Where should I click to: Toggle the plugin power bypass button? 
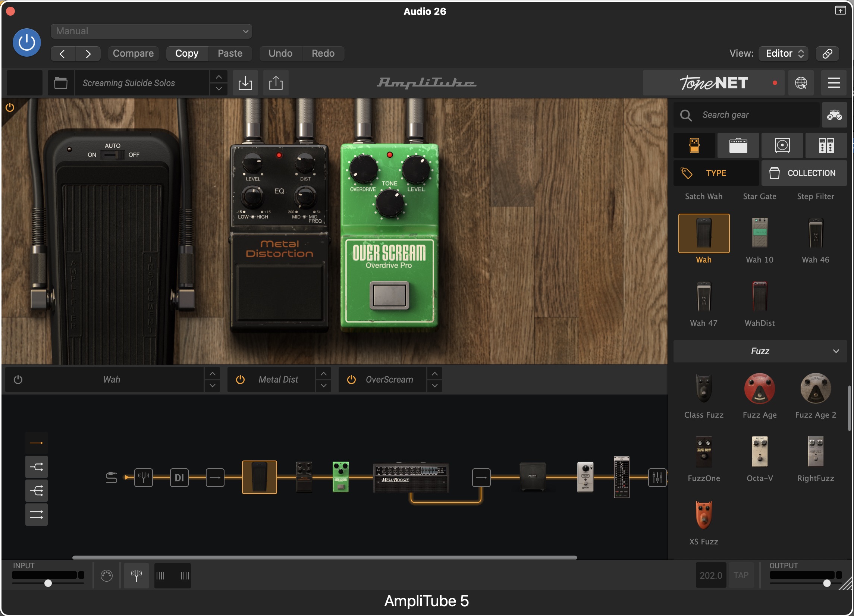coord(27,43)
